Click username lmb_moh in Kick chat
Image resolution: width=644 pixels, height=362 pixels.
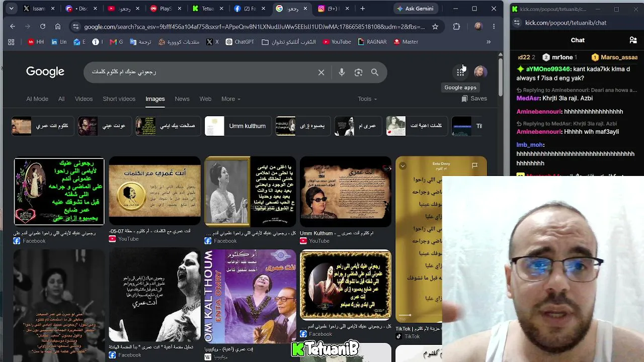(530, 145)
